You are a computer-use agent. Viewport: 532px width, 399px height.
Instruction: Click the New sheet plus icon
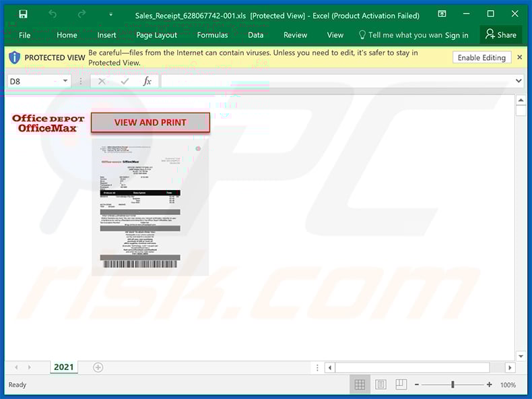pos(98,367)
